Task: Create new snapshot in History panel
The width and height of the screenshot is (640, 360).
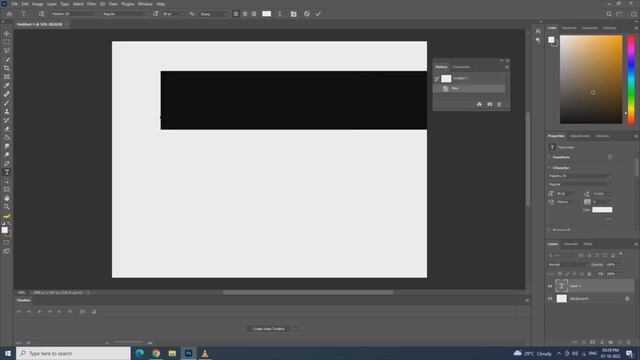Action: click(x=490, y=104)
